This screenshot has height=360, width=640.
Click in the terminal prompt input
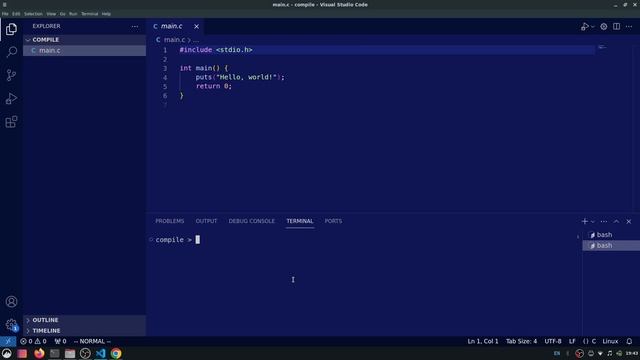[198, 240]
